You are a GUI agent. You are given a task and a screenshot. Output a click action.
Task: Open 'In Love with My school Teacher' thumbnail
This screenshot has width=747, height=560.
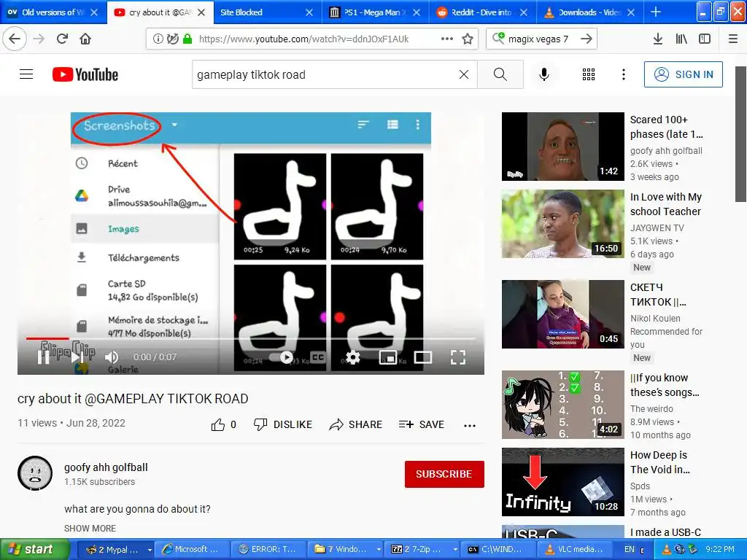click(x=562, y=224)
